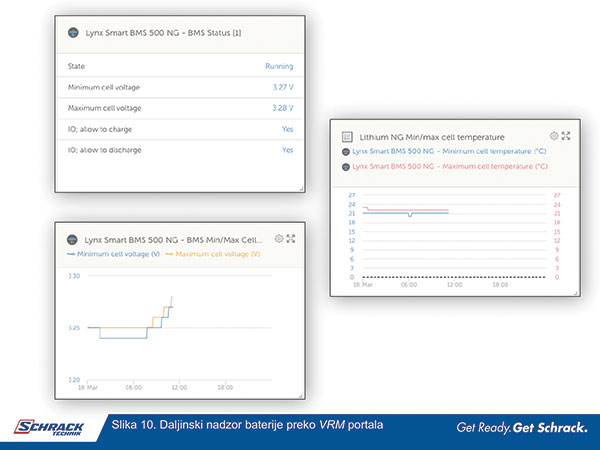Click the Minimum cell voltage 3.27 V value
Screen dimensions: 600x450
click(x=282, y=88)
